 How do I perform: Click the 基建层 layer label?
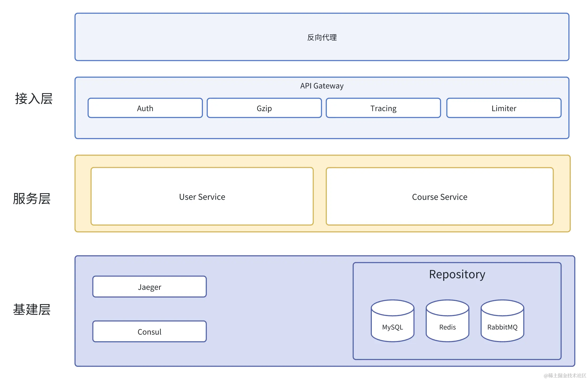click(x=32, y=309)
